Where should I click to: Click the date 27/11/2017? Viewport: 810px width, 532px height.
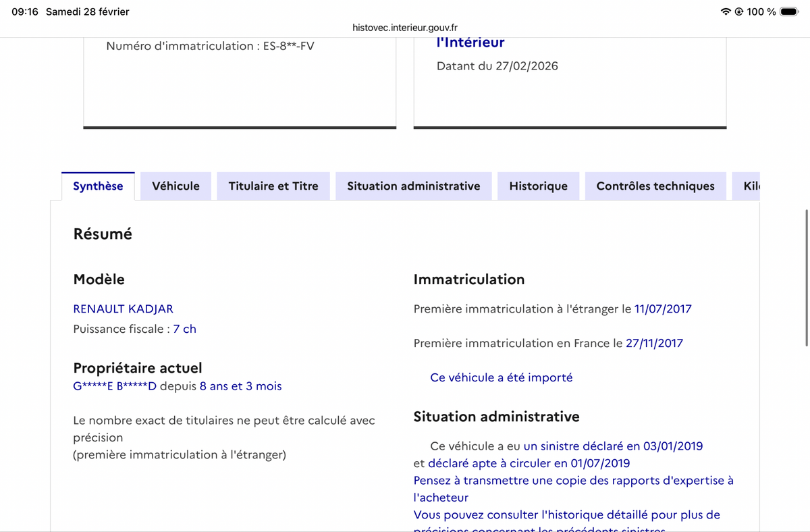654,343
